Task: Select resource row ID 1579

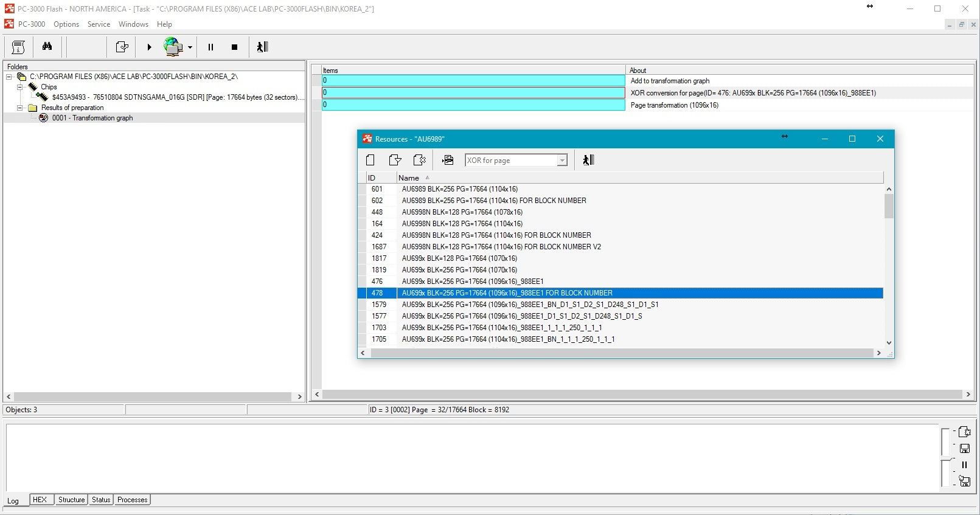Action: point(620,305)
